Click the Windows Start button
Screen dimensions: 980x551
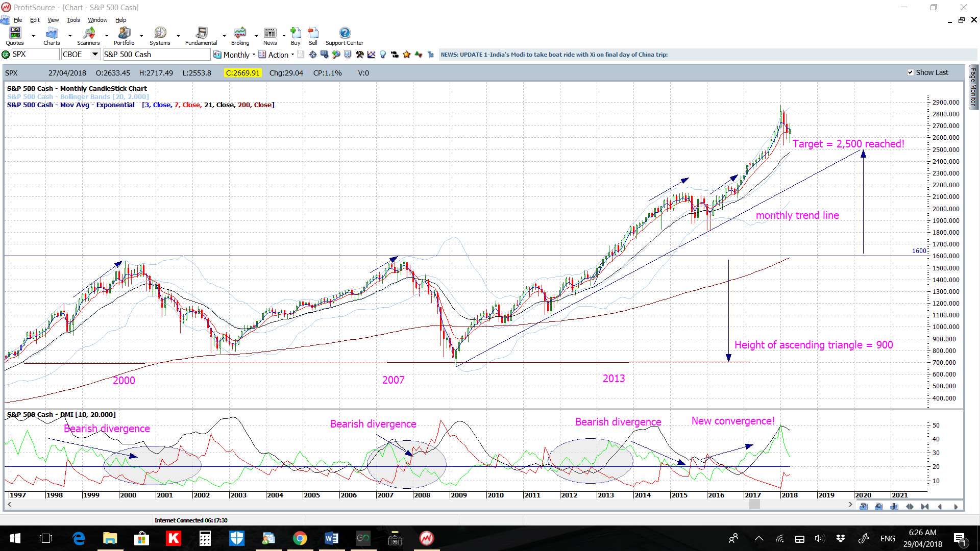coord(15,538)
